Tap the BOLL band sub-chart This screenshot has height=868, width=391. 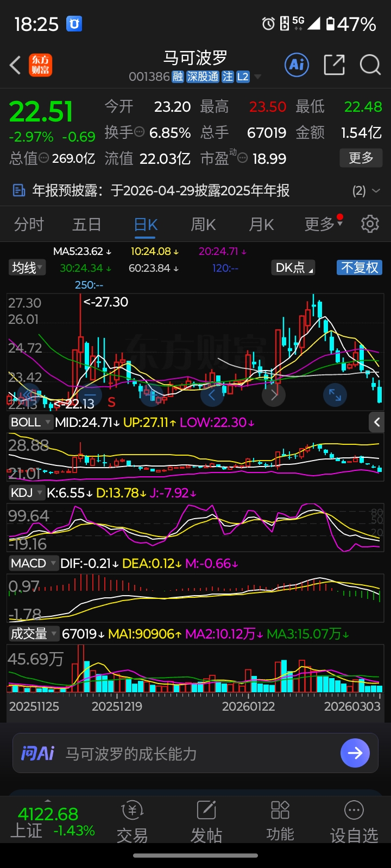[195, 457]
